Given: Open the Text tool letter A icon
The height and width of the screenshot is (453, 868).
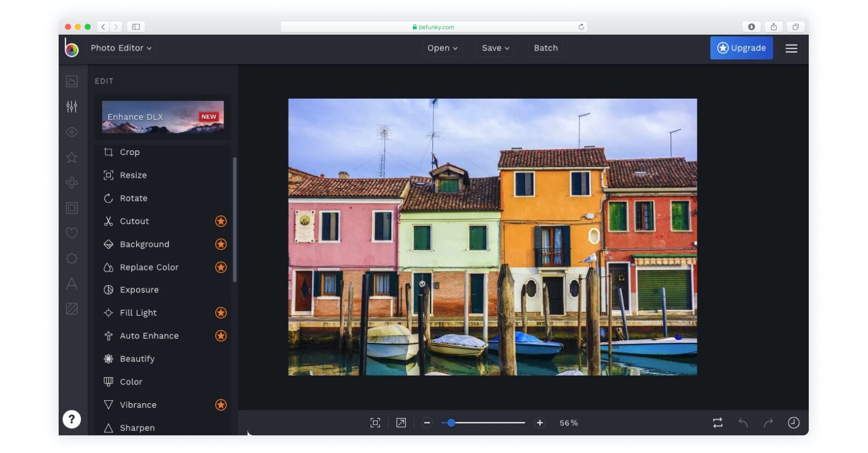Looking at the screenshot, I should (x=72, y=284).
